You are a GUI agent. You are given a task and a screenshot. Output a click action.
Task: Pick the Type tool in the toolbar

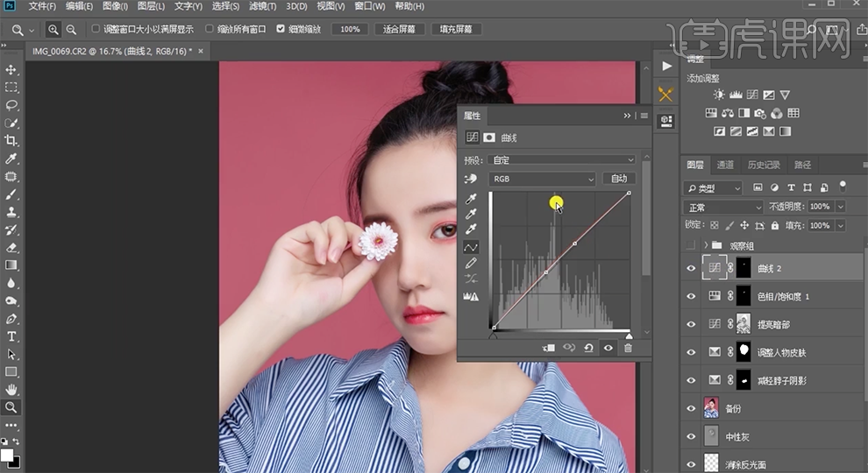11,336
